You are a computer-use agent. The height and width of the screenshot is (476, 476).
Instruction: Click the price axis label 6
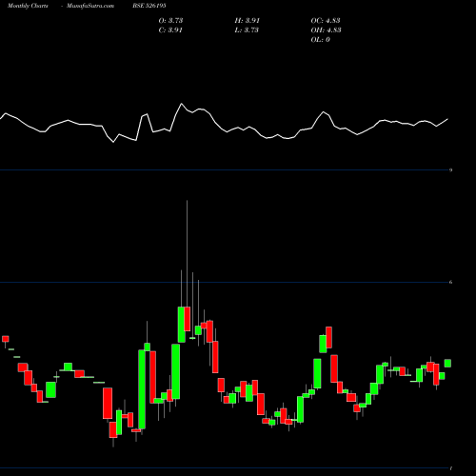[450, 282]
